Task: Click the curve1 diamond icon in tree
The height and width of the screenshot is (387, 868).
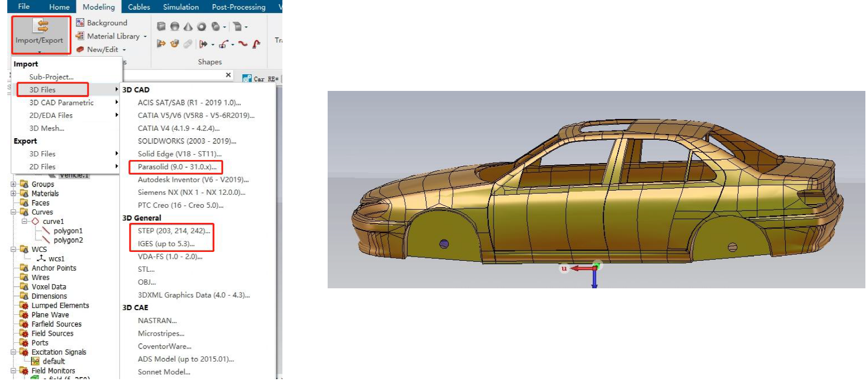Action: [35, 221]
